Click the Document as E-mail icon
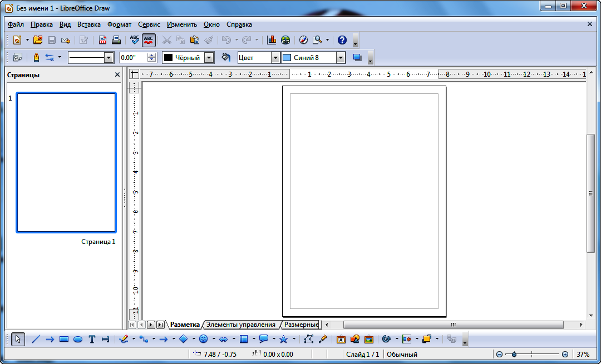This screenshot has width=601, height=364. tap(66, 40)
